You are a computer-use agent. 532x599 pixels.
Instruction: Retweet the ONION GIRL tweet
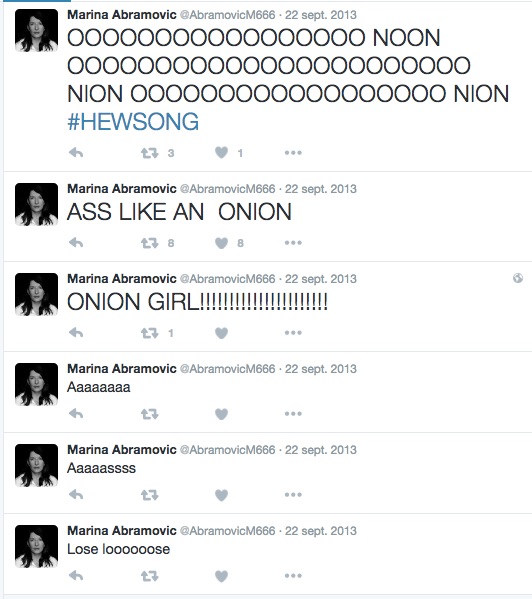point(149,333)
